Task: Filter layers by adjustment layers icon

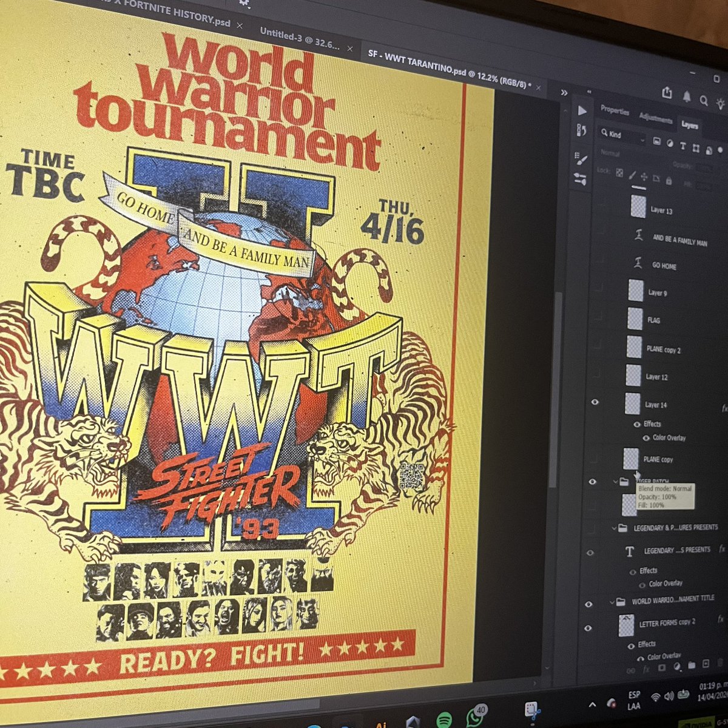Action: [670, 144]
